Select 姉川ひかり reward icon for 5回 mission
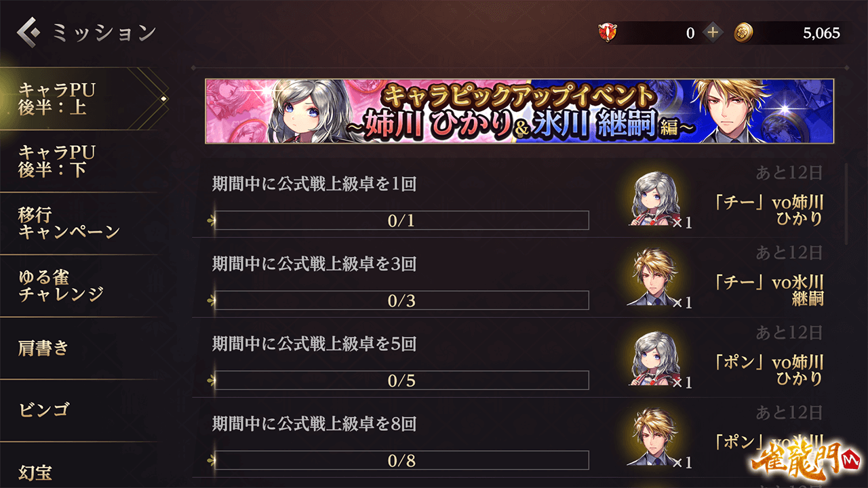This screenshot has width=868, height=488. (x=655, y=359)
